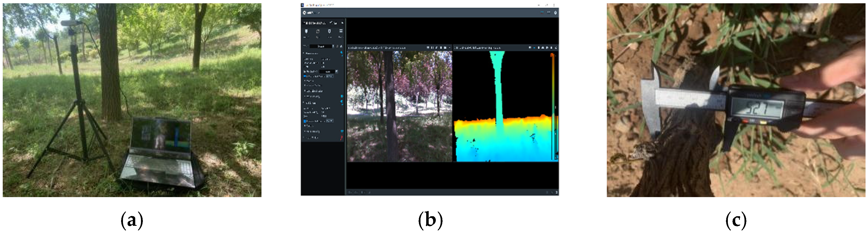Image resolution: width=868 pixels, height=234 pixels.
Task: Switch the viewer to 2D mode
Action: coord(542,13)
